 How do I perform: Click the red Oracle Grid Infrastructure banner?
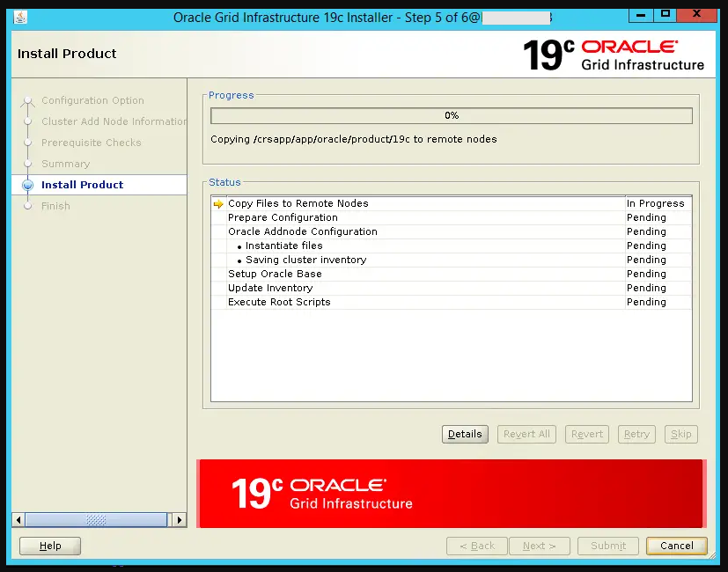tap(452, 494)
